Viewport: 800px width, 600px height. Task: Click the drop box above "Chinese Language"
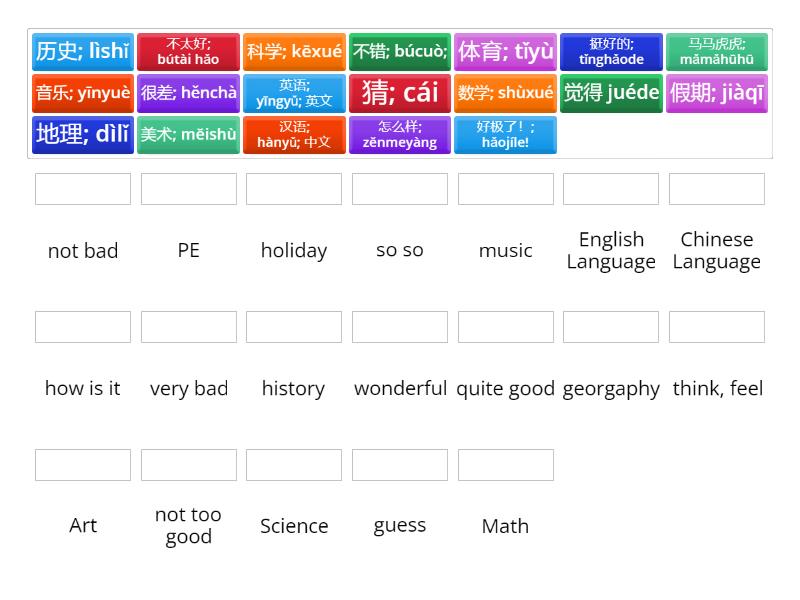click(x=717, y=189)
